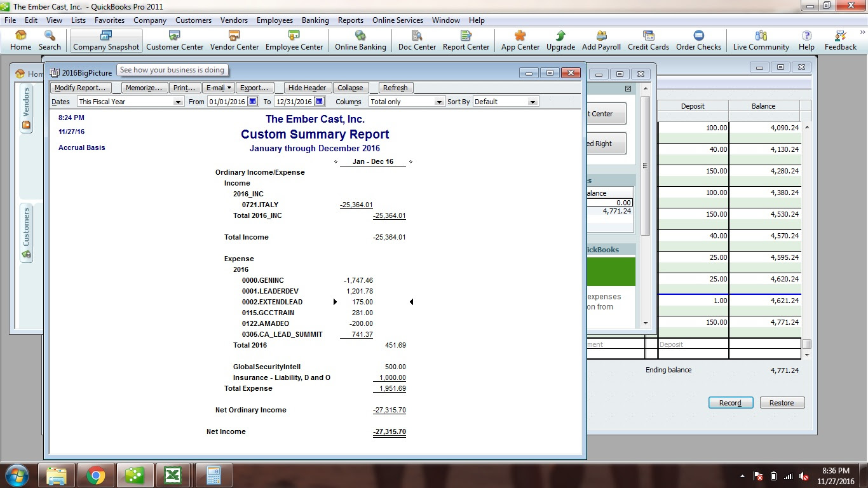Open the Report Center
This screenshot has width=868, height=488.
click(x=466, y=41)
